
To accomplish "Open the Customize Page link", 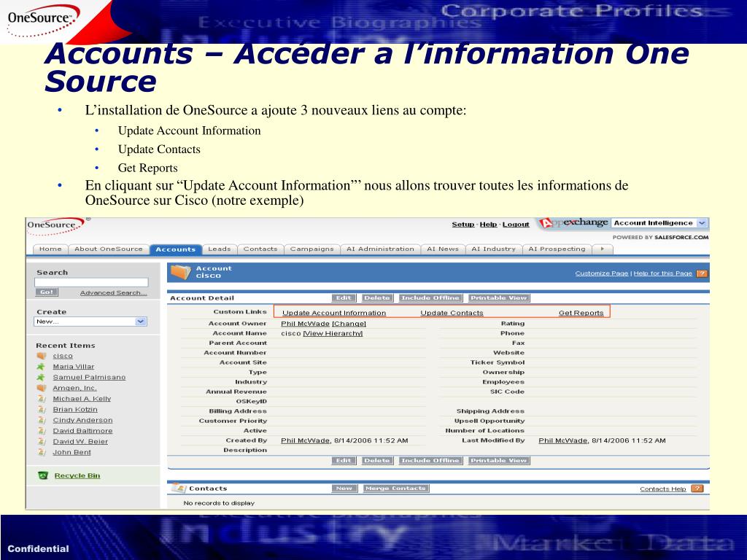I will [602, 273].
